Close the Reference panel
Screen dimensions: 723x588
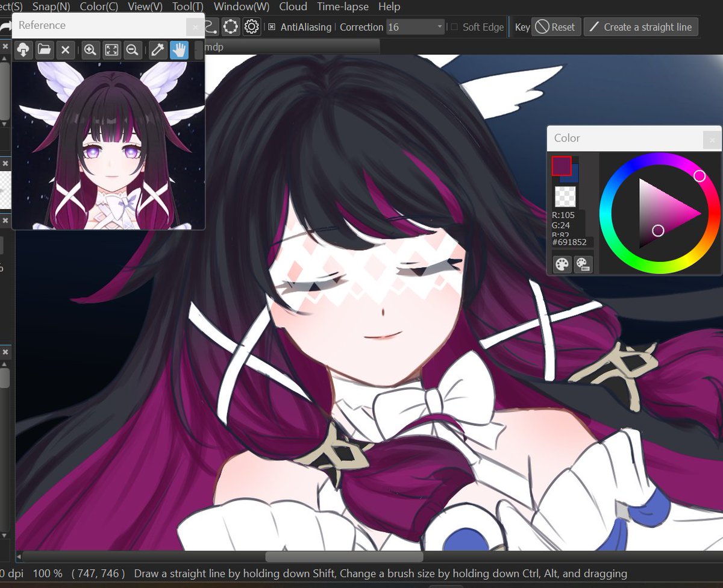tap(195, 27)
